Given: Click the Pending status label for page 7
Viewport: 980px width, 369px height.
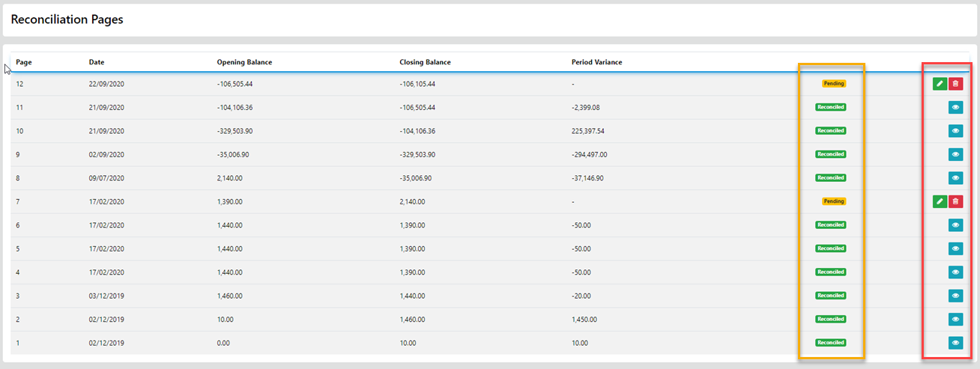Looking at the screenshot, I should [x=834, y=201].
